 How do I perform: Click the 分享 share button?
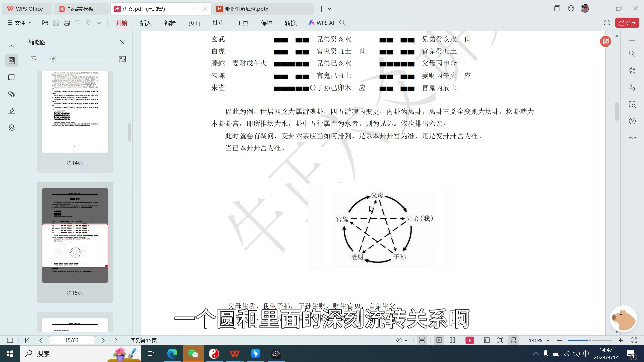click(627, 23)
